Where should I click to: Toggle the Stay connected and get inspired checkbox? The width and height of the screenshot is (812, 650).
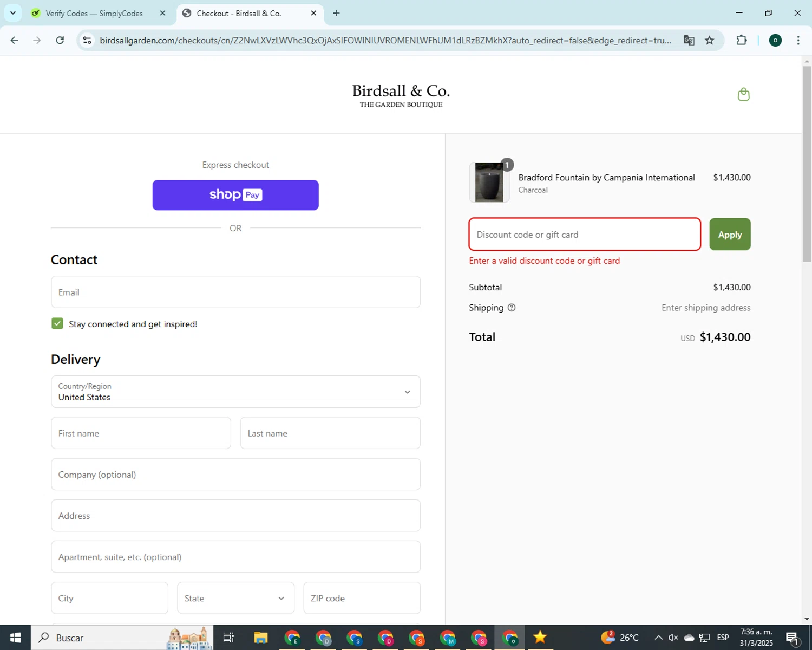coord(57,323)
